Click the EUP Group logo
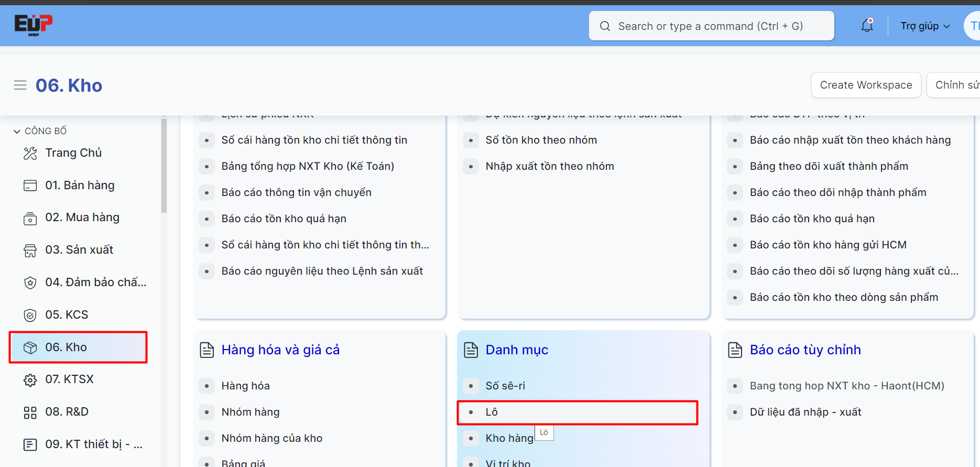The image size is (980, 467). pos(33,25)
